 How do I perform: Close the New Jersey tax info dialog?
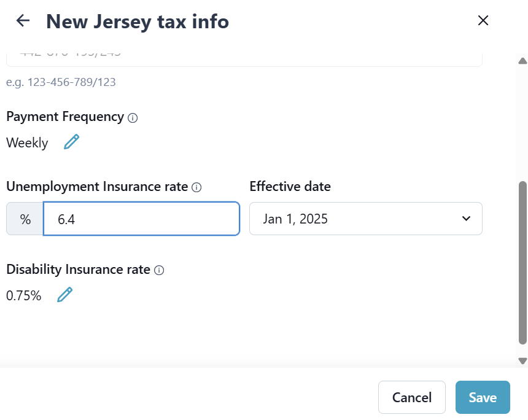coord(483,21)
